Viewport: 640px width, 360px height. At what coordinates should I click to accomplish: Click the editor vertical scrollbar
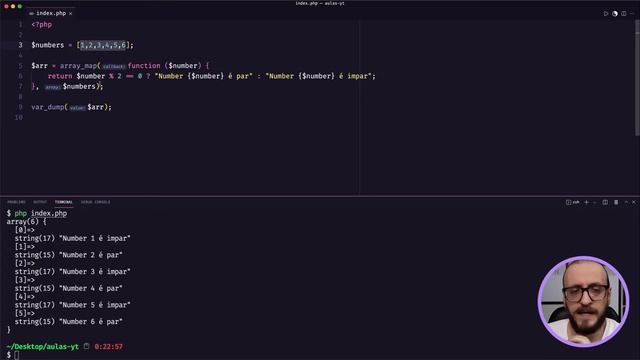[x=637, y=78]
